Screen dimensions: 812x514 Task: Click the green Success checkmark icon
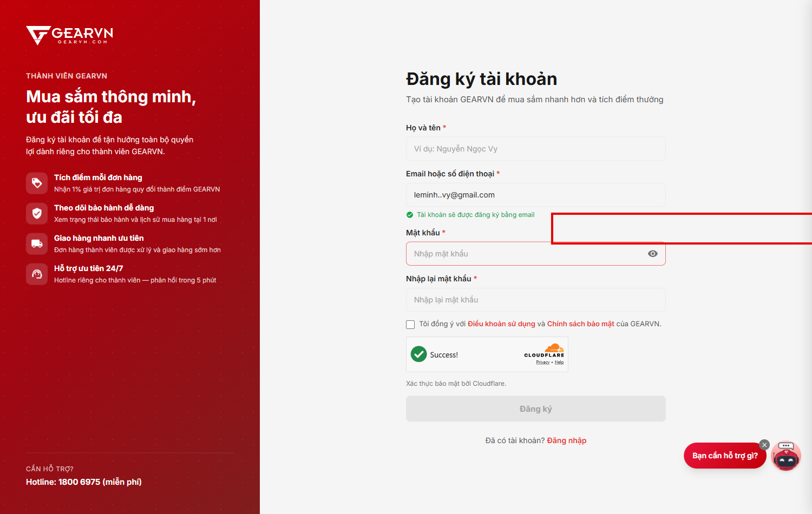(x=419, y=354)
